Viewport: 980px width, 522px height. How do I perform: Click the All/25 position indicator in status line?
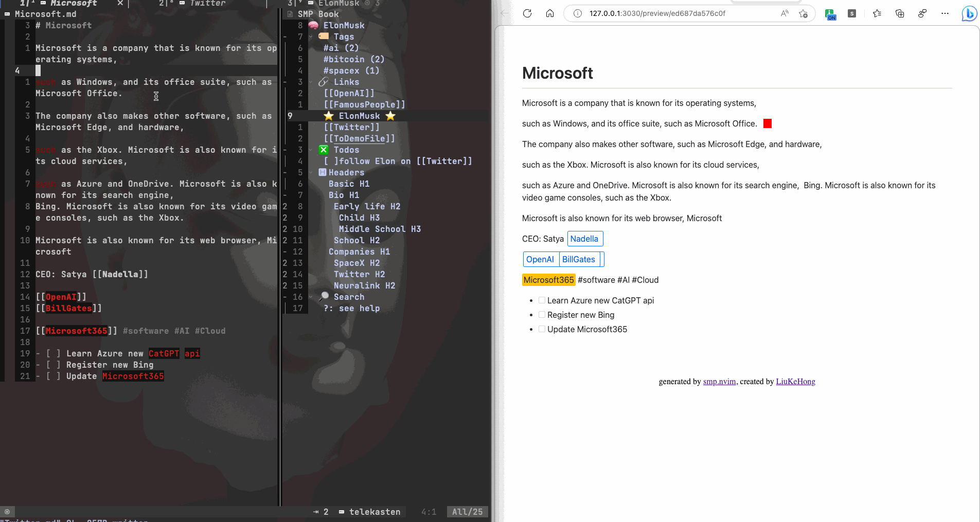(x=467, y=512)
